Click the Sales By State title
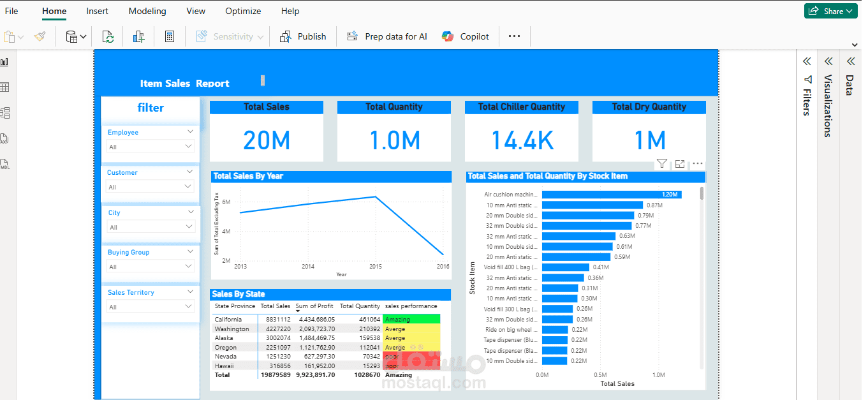Image resolution: width=868 pixels, height=400 pixels. tap(239, 294)
